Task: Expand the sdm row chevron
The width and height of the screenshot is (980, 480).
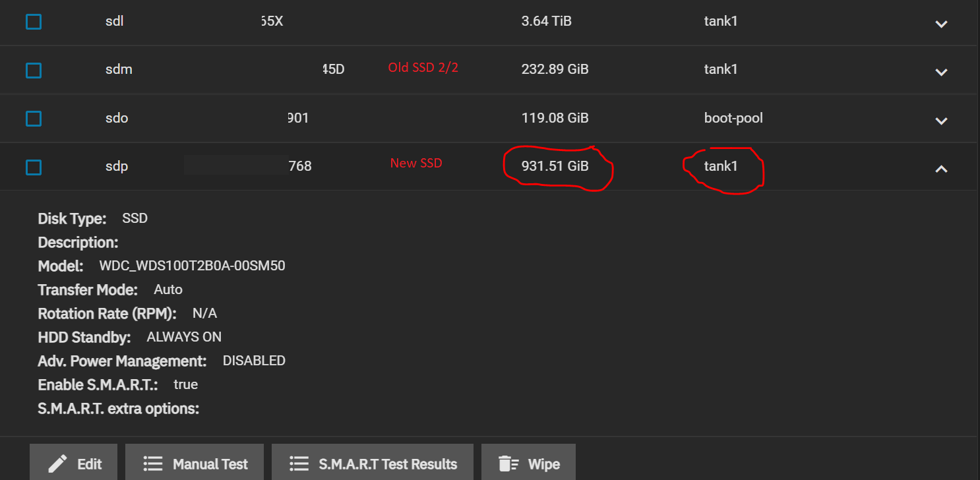Action: pyautogui.click(x=941, y=72)
